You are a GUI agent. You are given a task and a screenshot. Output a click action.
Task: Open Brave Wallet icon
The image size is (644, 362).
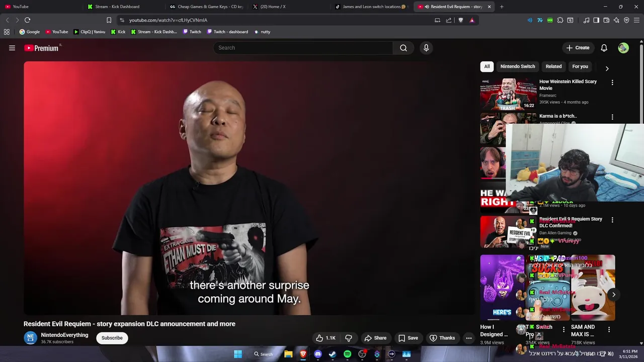[x=606, y=20]
